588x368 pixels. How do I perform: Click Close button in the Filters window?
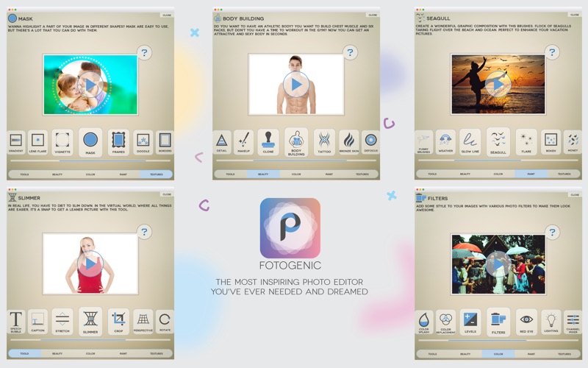point(575,194)
